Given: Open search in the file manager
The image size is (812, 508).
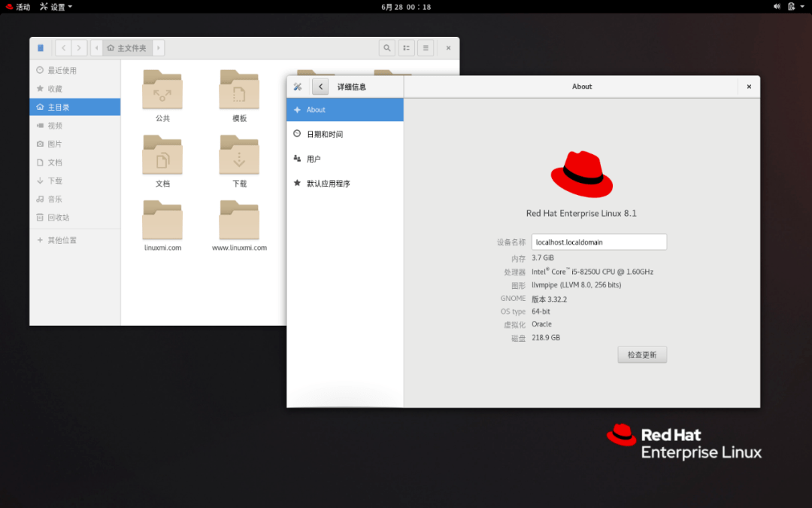Looking at the screenshot, I should point(387,48).
